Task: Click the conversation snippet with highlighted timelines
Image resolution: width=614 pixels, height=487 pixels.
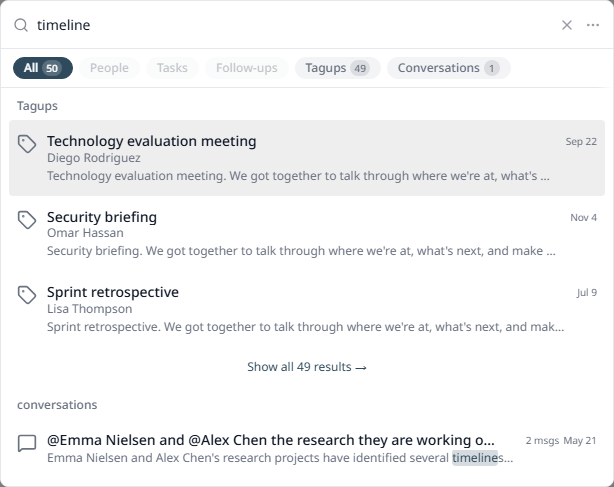Action: click(280, 458)
